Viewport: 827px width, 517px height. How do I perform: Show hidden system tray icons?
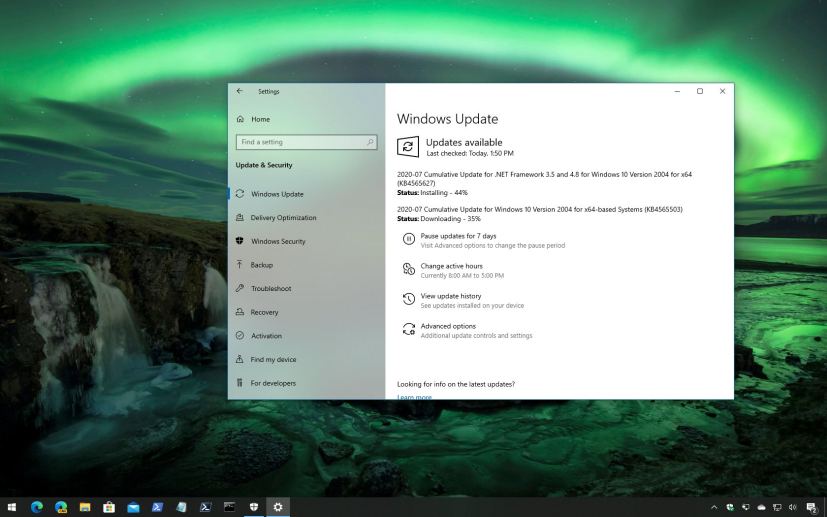pyautogui.click(x=714, y=508)
